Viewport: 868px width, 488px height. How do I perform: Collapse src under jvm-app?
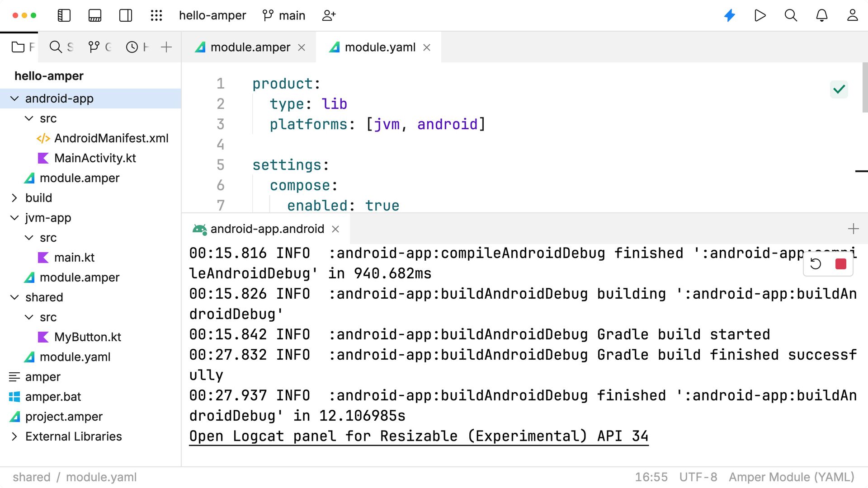pyautogui.click(x=29, y=238)
